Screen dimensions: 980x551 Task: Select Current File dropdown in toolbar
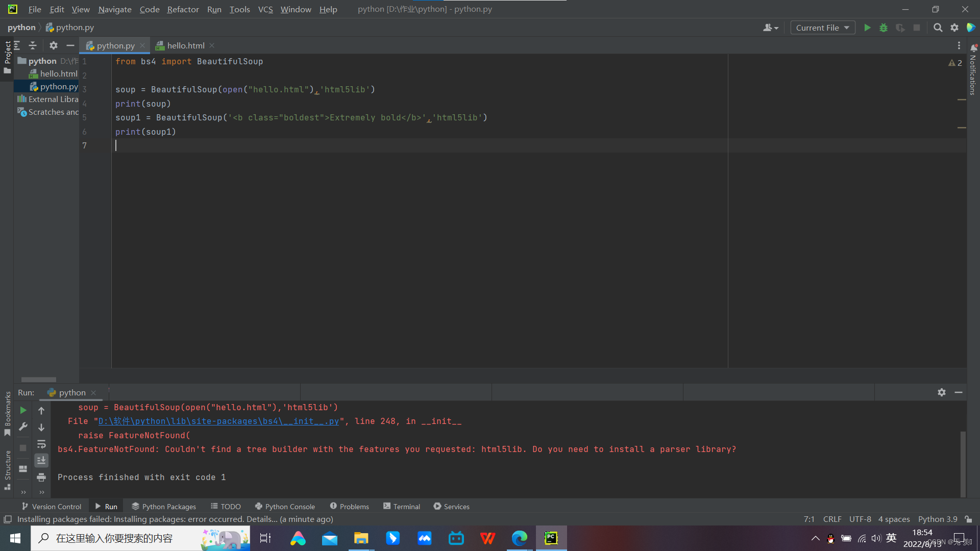(821, 28)
